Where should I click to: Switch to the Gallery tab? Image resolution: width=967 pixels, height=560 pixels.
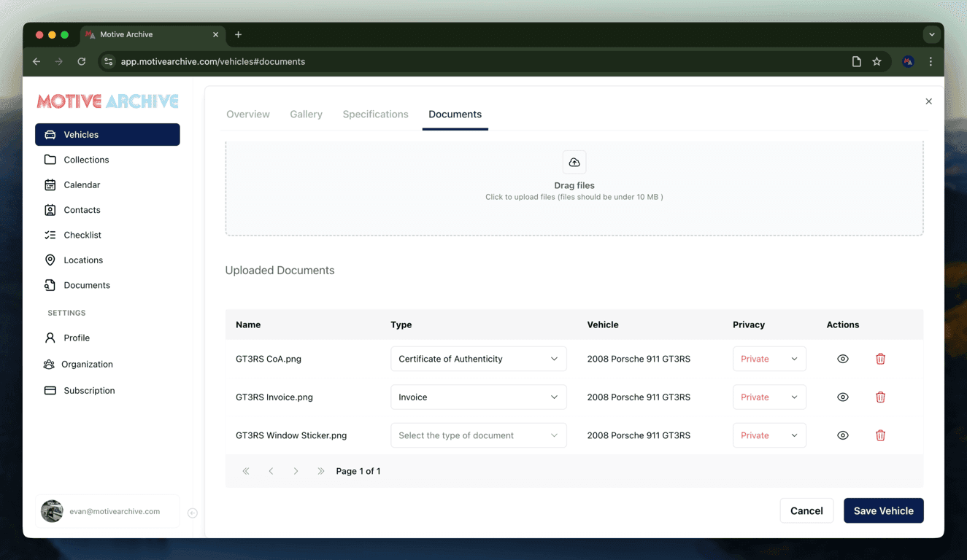pyautogui.click(x=306, y=114)
